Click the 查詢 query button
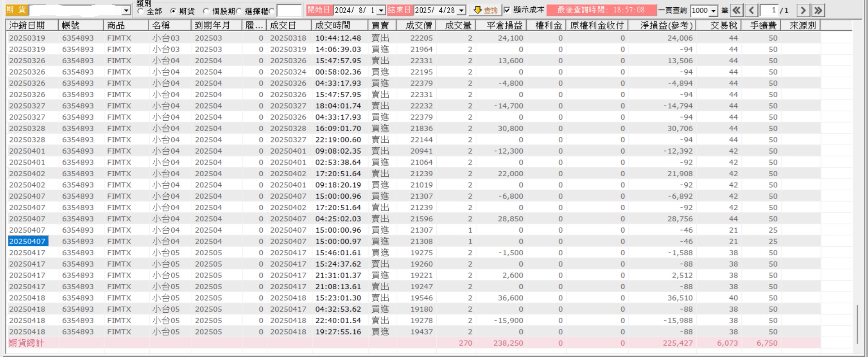Image resolution: width=868 pixels, height=357 pixels. [485, 10]
